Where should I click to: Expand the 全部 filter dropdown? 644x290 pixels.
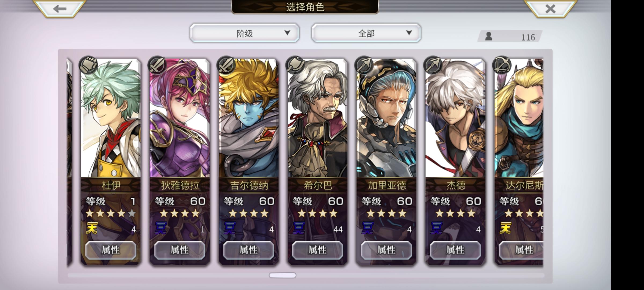click(366, 33)
